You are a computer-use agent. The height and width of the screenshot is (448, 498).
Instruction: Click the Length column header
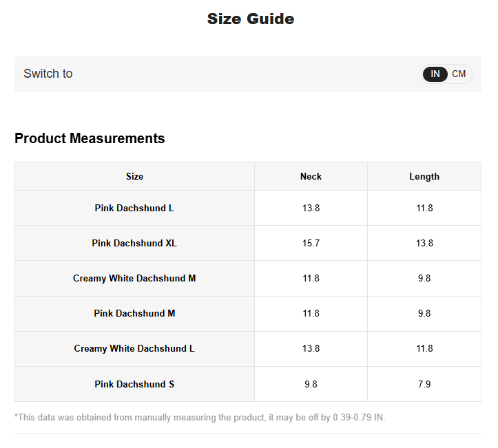point(424,176)
